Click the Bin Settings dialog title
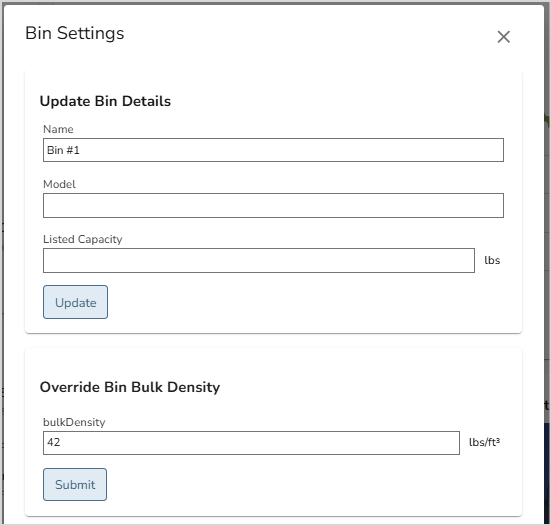This screenshot has height=526, width=551. tap(74, 33)
